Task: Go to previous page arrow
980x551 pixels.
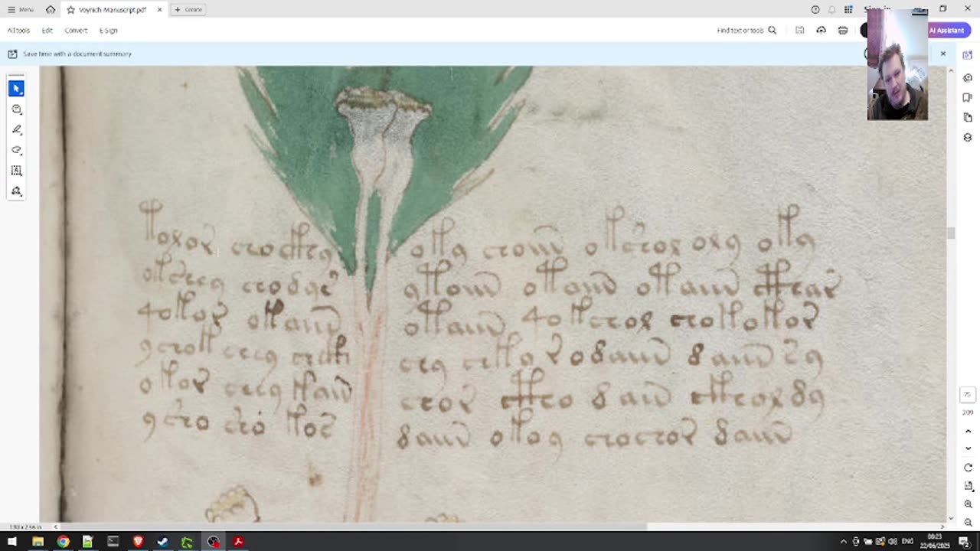Action: (x=968, y=431)
